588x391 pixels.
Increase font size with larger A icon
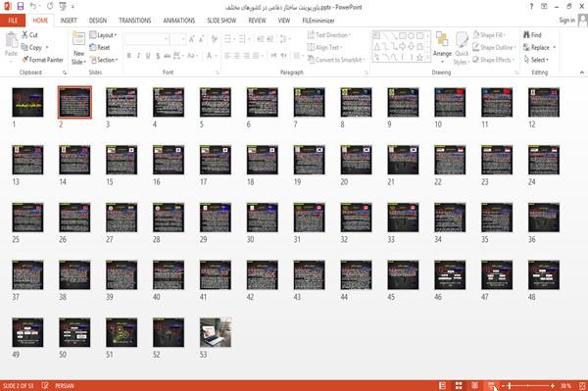(192, 39)
